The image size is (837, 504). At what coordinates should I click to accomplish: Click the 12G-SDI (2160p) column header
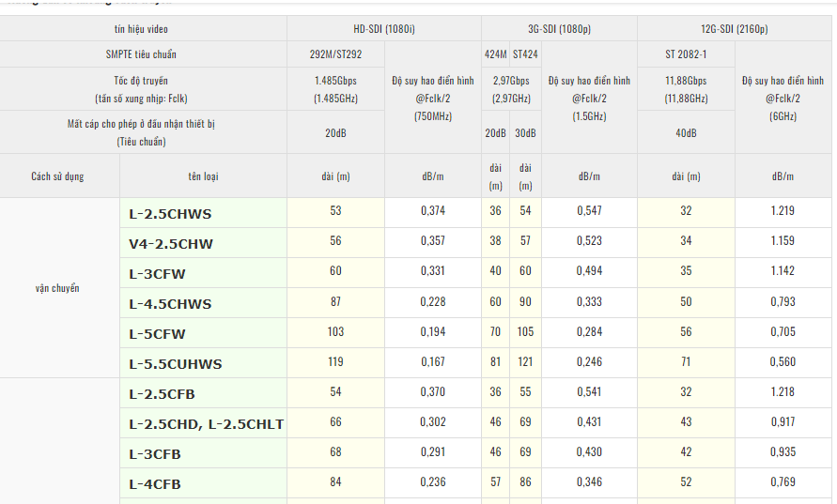pos(736,29)
